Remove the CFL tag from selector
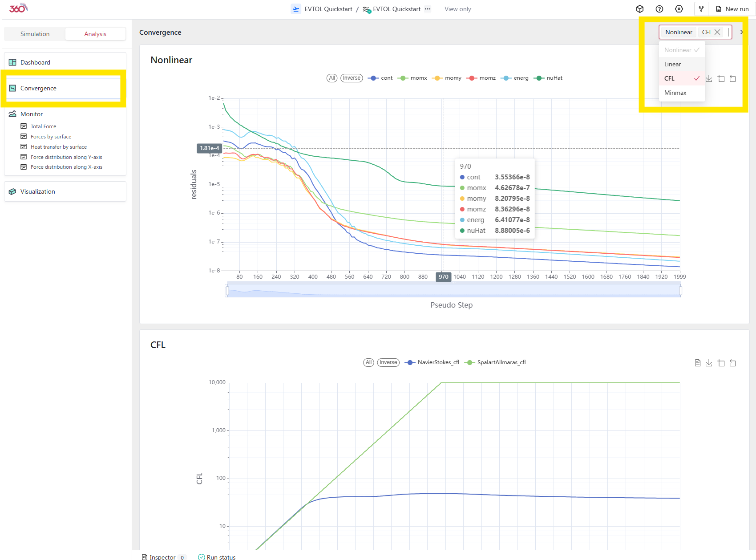This screenshot has height=560, width=756. [x=717, y=32]
